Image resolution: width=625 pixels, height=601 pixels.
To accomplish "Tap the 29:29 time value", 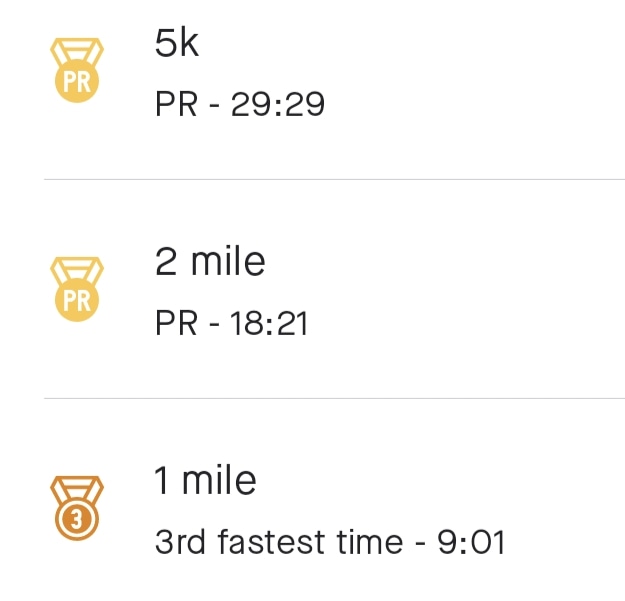I will (x=278, y=104).
